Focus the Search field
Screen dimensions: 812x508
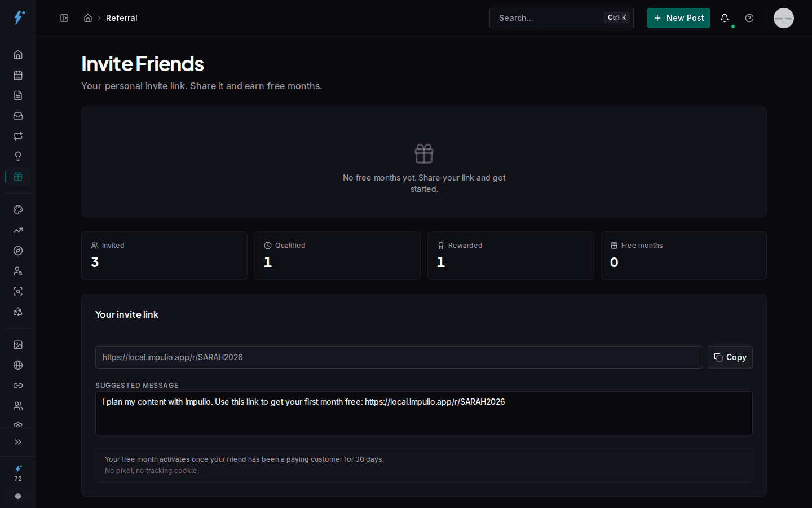(562, 18)
